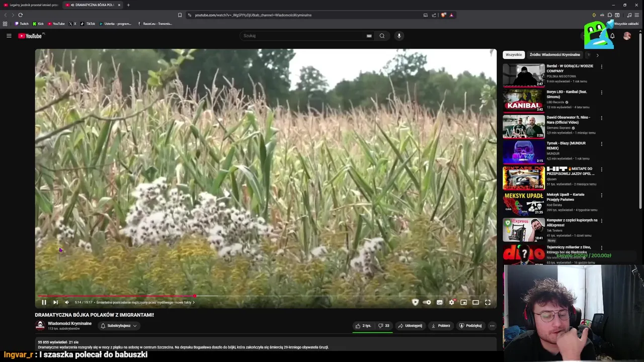Open options for Bardal - W Gorącej Wodzie
Image resolution: width=644 pixels, height=362 pixels.
coord(601,66)
